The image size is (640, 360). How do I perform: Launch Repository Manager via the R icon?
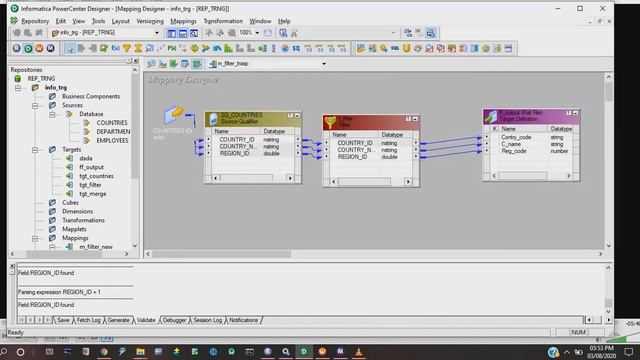(17, 48)
